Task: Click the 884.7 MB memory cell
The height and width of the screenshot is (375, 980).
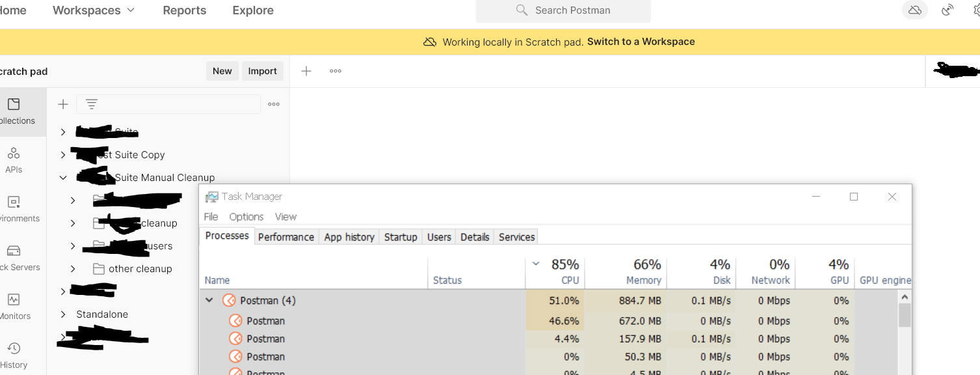Action: (x=626, y=300)
